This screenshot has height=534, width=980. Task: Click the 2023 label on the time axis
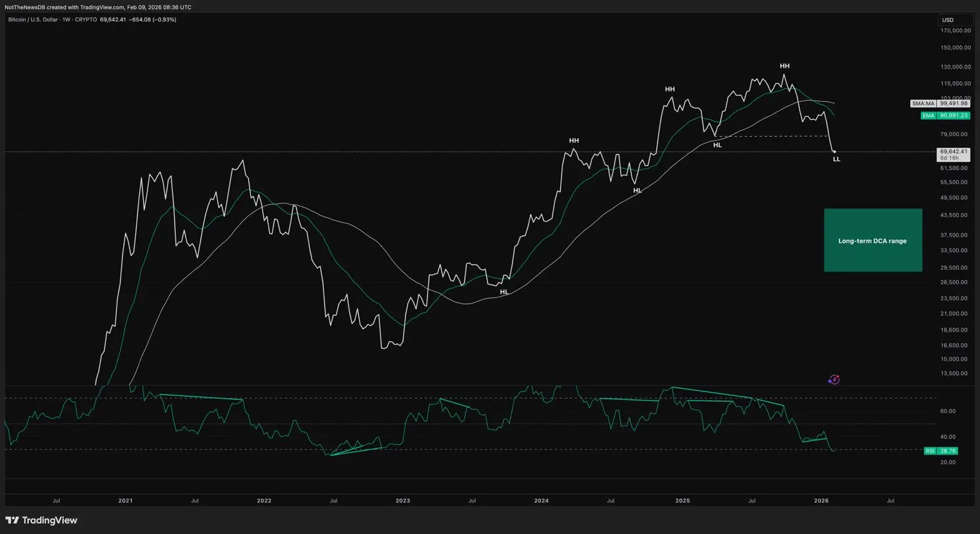click(x=402, y=500)
